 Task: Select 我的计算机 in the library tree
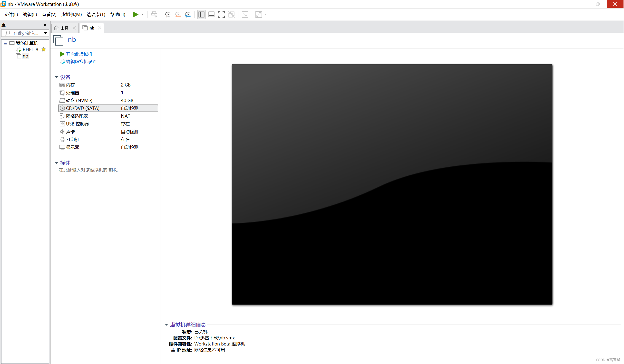point(27,43)
